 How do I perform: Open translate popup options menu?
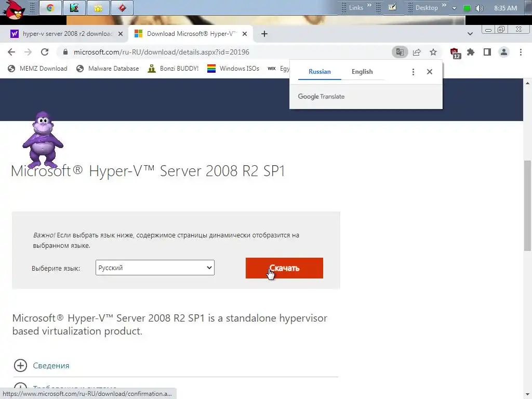click(413, 72)
